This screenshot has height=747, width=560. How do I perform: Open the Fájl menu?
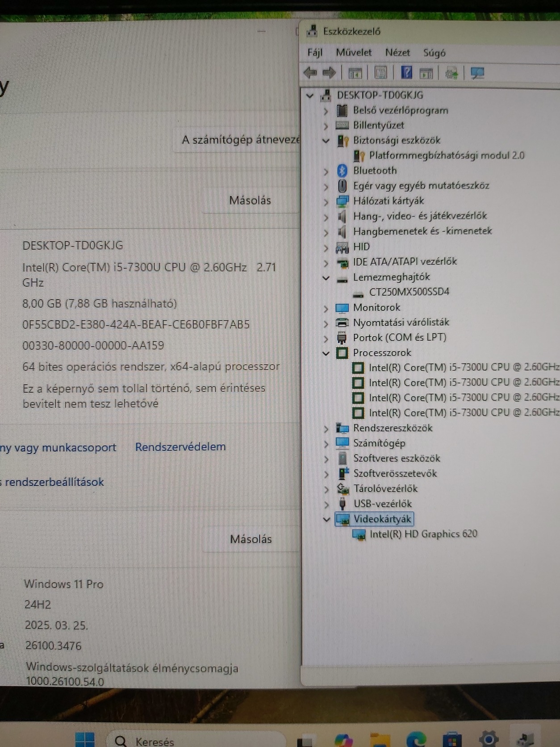coord(315,53)
